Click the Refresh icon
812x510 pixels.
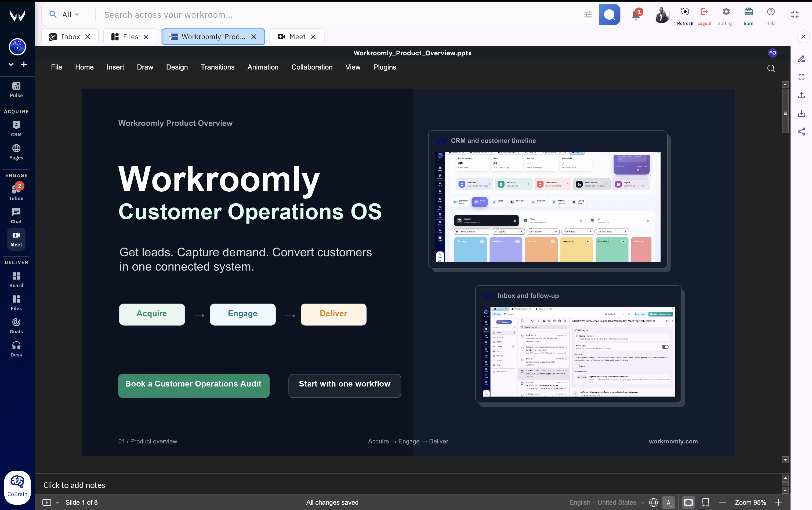tap(685, 16)
